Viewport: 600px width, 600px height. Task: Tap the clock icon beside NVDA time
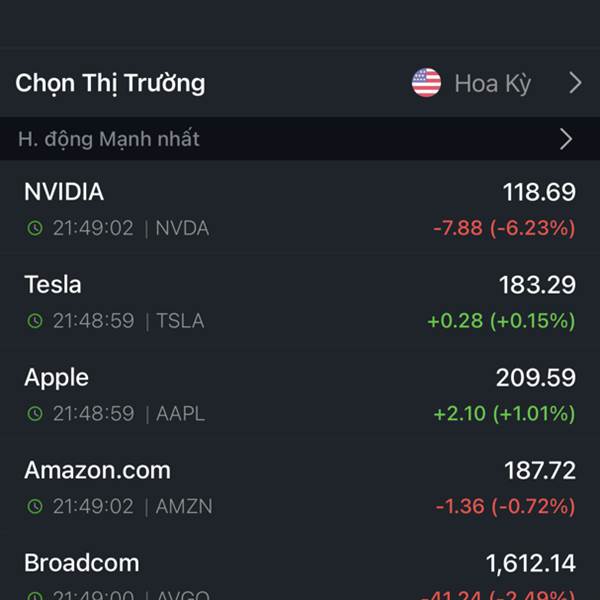(x=35, y=228)
